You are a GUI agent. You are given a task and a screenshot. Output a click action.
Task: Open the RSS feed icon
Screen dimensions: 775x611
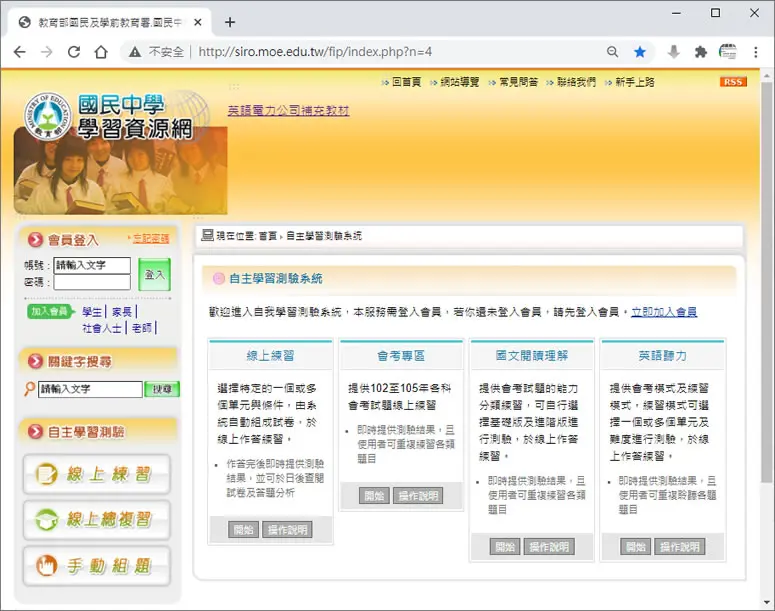pyautogui.click(x=732, y=82)
